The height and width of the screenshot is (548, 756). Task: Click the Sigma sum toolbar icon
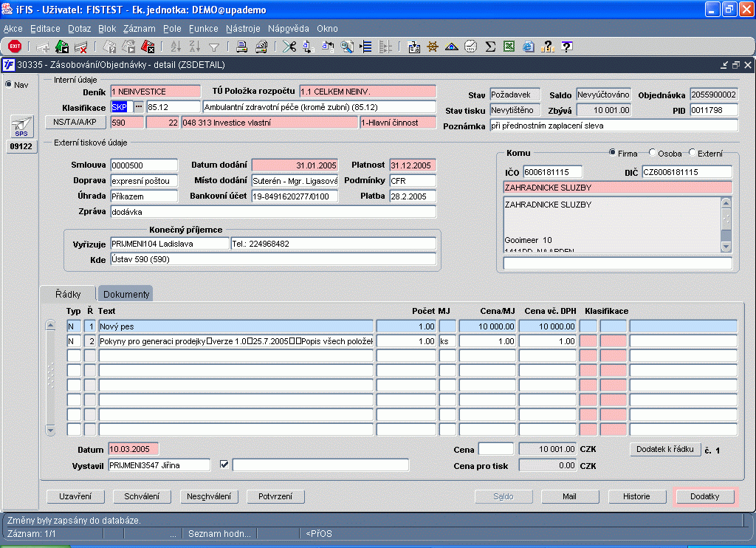click(489, 47)
